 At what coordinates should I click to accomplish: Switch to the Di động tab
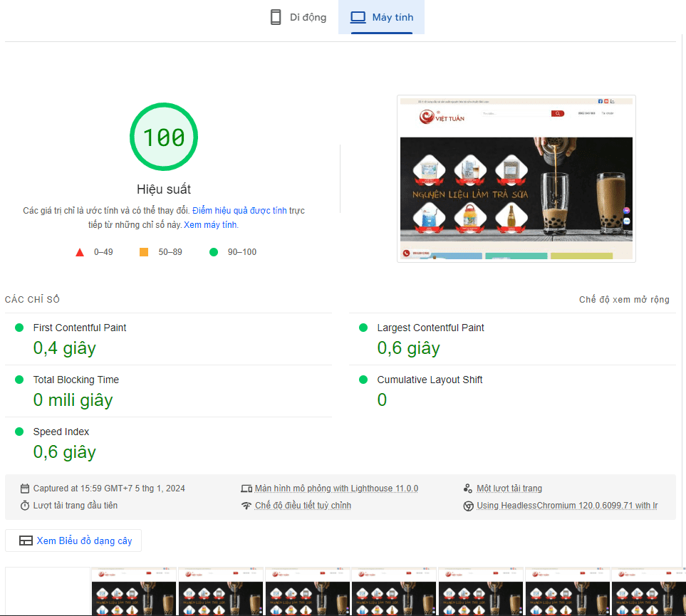coord(298,17)
